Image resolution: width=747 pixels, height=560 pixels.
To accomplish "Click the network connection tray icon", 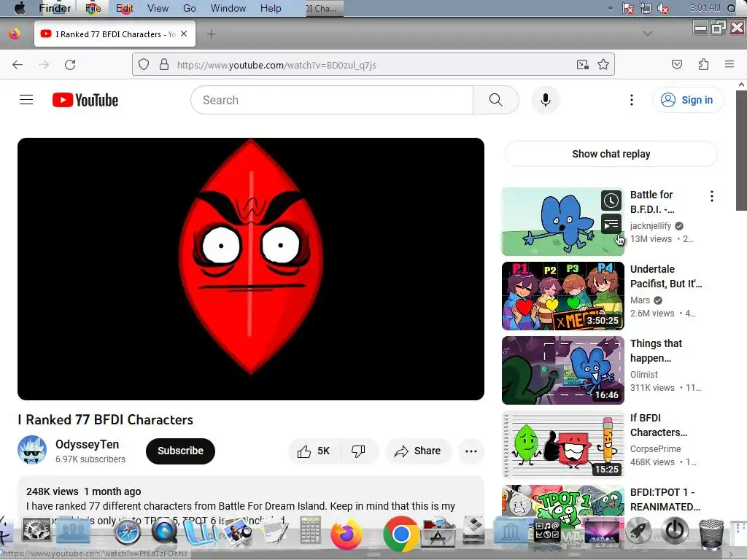I will pos(646,8).
